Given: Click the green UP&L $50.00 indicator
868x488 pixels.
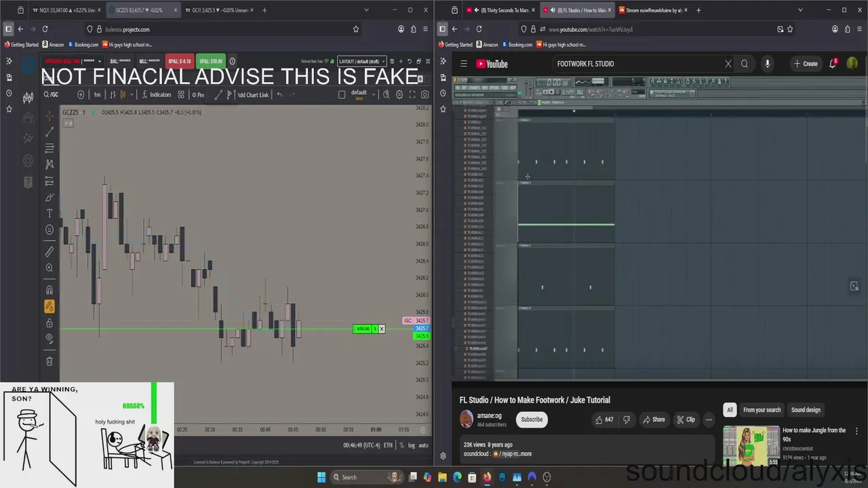Looking at the screenshot, I should point(211,61).
